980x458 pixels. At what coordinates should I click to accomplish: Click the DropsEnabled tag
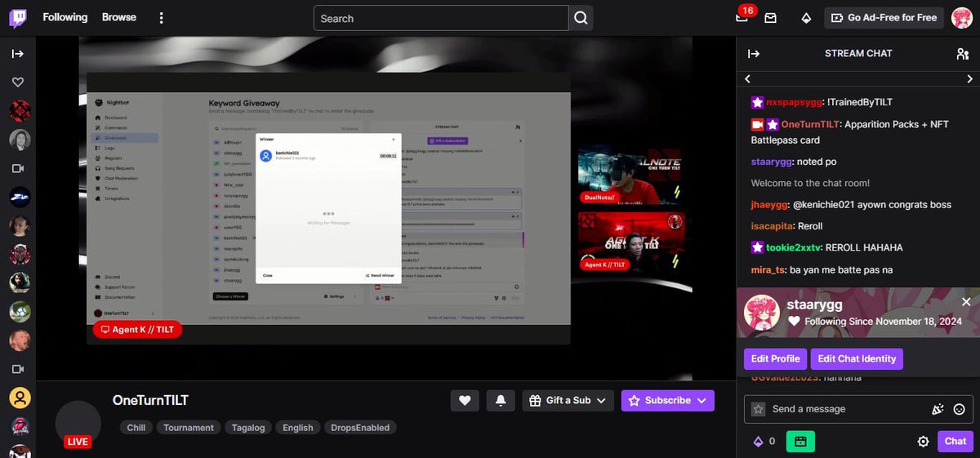pyautogui.click(x=360, y=427)
